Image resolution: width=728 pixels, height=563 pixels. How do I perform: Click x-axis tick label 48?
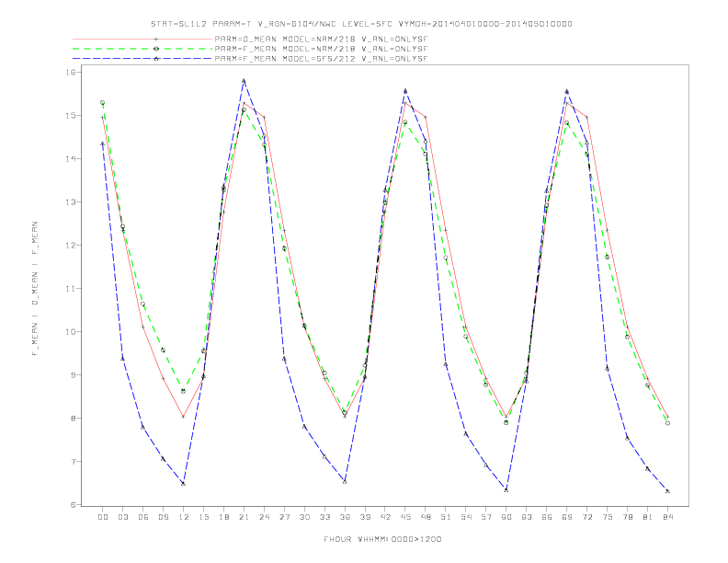point(426,517)
